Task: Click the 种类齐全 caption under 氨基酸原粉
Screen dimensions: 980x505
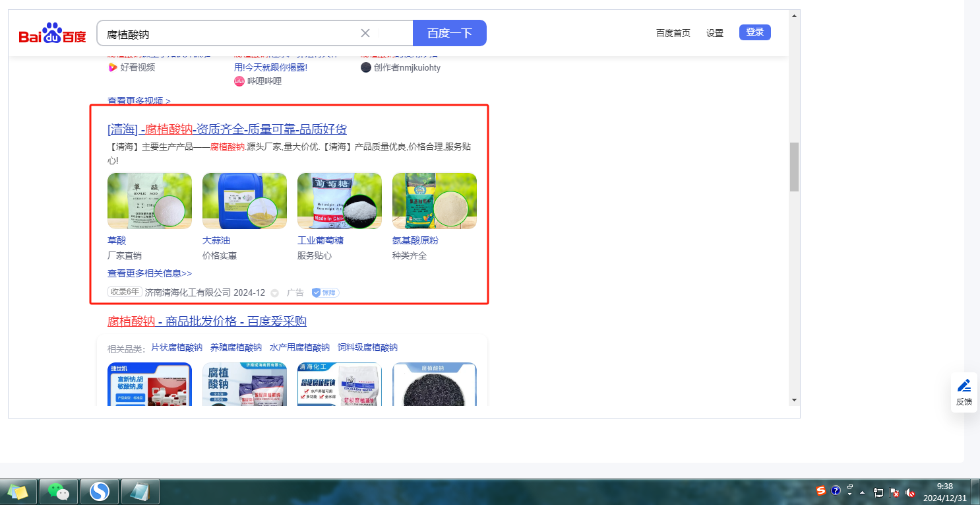Action: pos(410,255)
